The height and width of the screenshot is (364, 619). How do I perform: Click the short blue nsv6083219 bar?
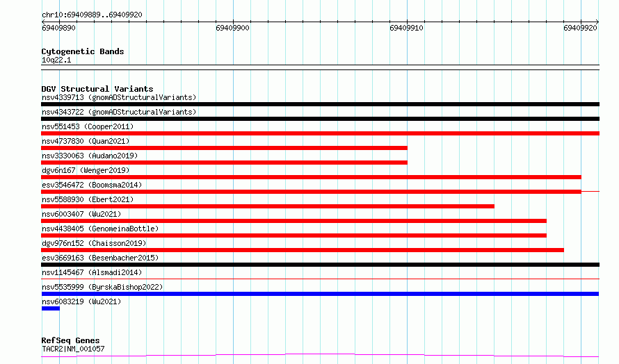click(51, 308)
